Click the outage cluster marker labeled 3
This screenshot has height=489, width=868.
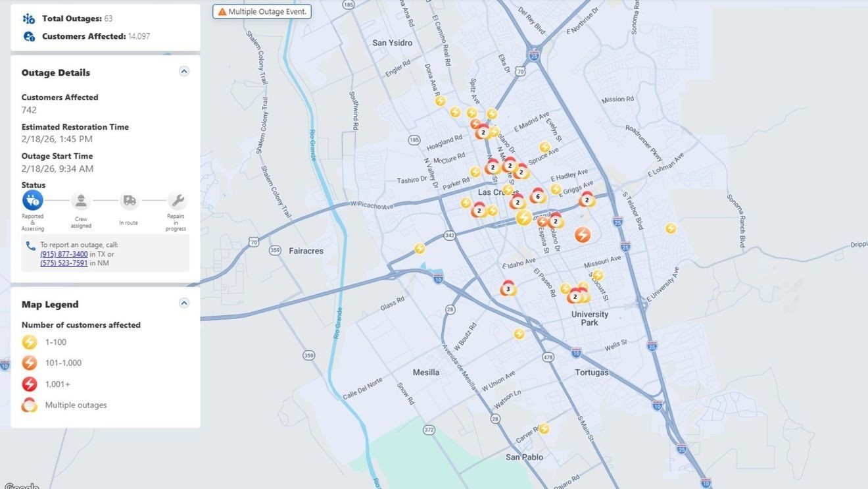(x=508, y=288)
